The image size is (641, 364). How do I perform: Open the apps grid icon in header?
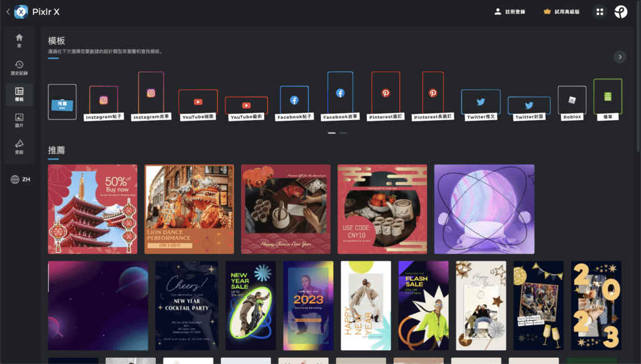pyautogui.click(x=600, y=12)
